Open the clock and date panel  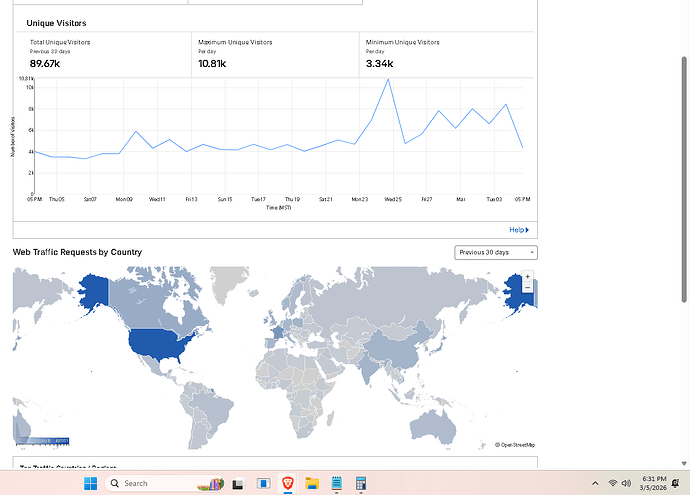click(656, 483)
